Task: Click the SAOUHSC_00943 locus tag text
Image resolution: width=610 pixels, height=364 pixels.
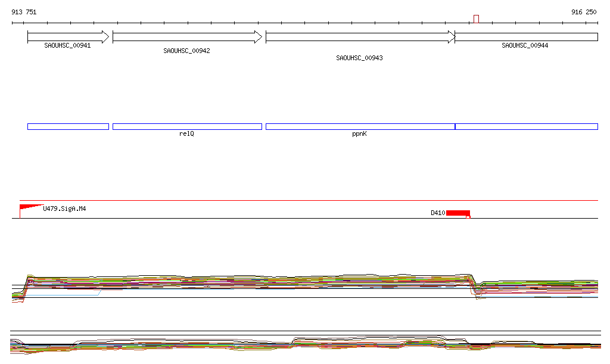Action: point(359,58)
